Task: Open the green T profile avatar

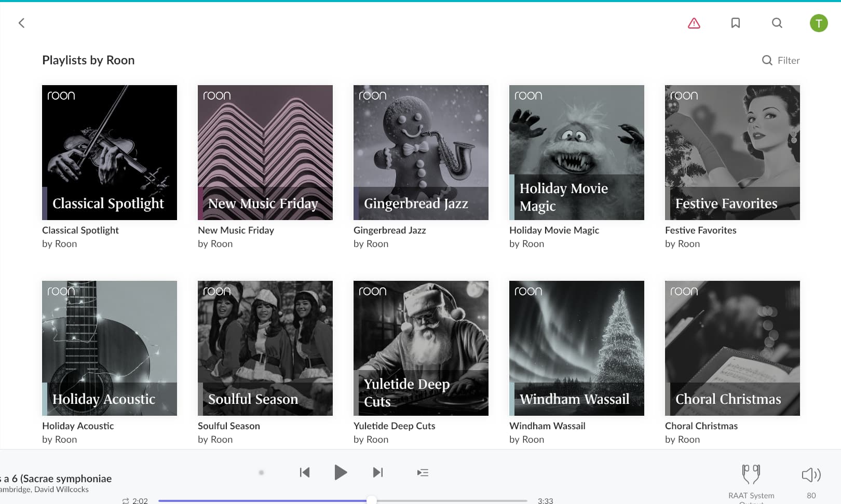Action: click(x=819, y=23)
